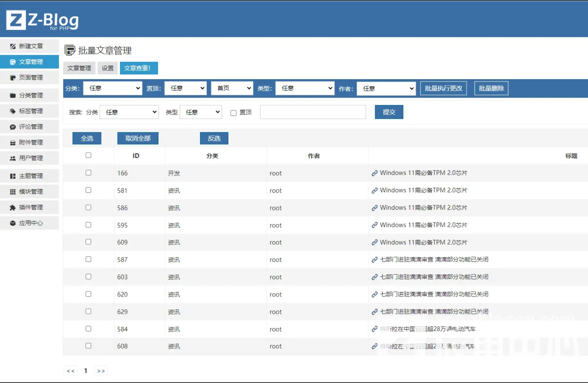Screen dimensions: 588x383
Task: Click link icon of article 586
Action: coord(374,208)
